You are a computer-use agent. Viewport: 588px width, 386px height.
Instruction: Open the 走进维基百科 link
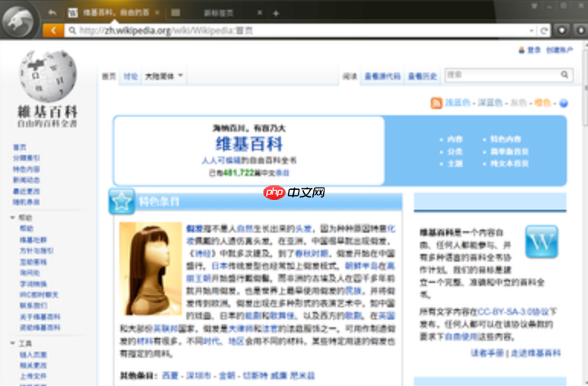click(x=535, y=353)
